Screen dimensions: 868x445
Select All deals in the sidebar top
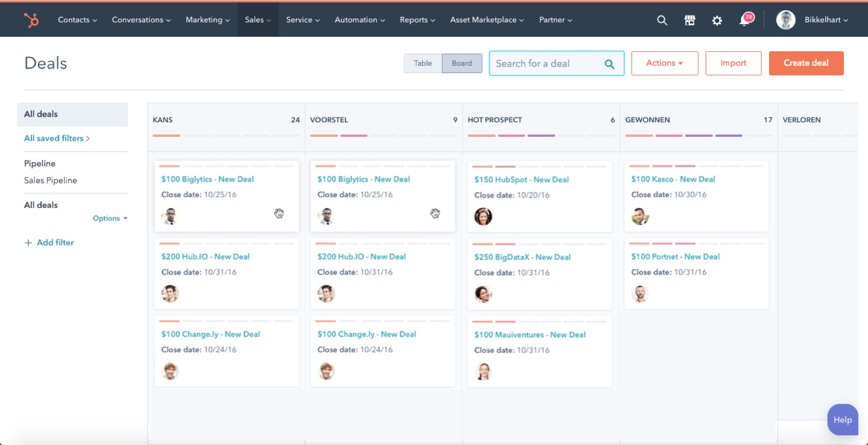[72, 114]
